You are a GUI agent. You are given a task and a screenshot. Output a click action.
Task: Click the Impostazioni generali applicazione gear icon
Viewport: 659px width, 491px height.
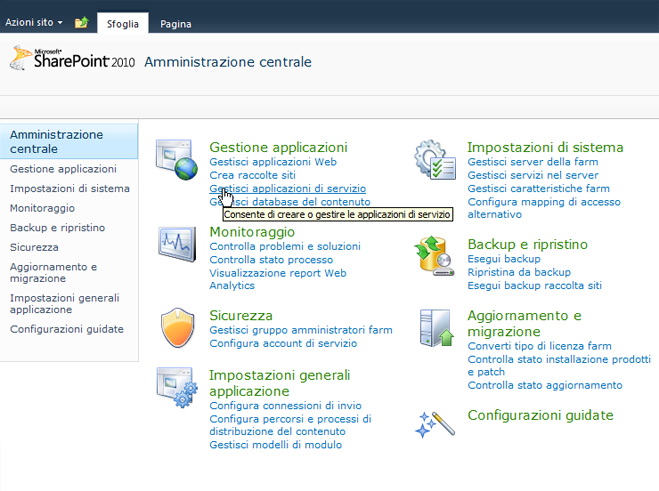point(177,388)
